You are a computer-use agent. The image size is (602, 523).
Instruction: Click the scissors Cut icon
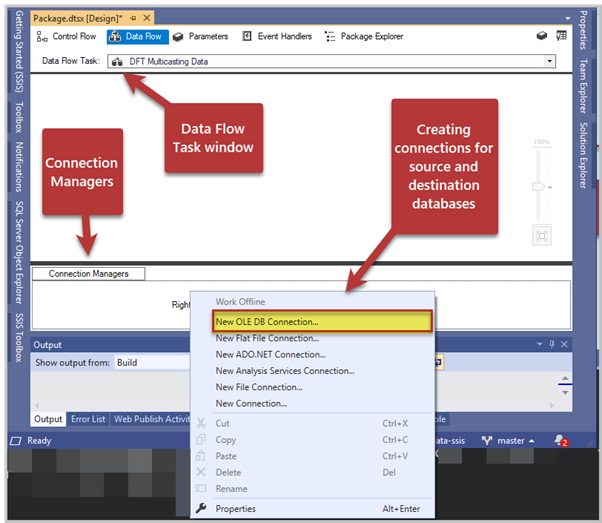201,423
